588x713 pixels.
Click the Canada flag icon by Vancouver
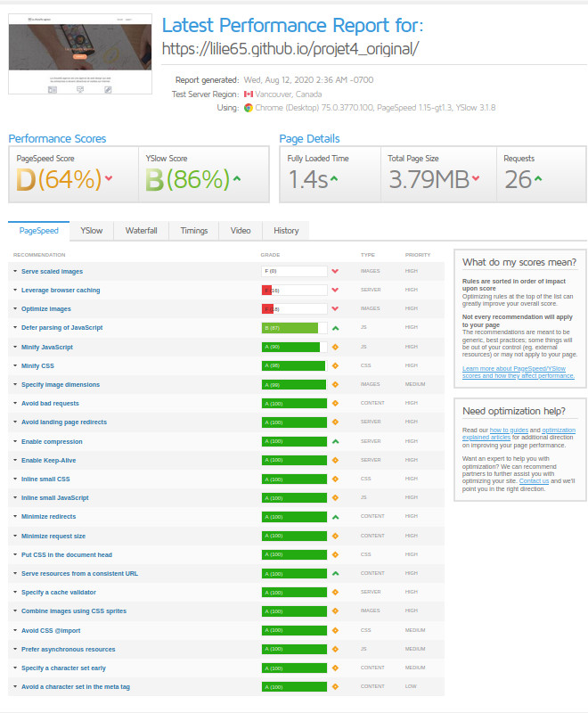click(249, 94)
